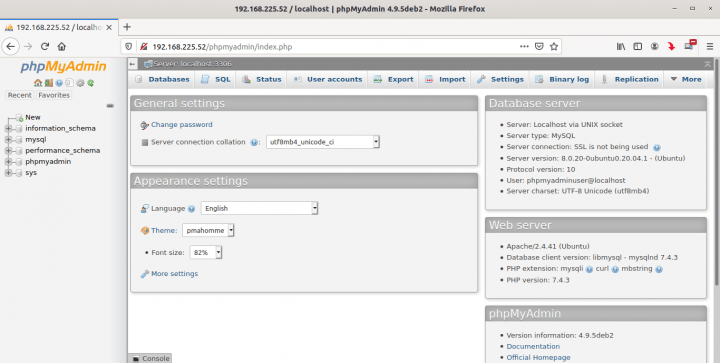Click the log out door icon
The width and height of the screenshot is (720, 363).
49,83
